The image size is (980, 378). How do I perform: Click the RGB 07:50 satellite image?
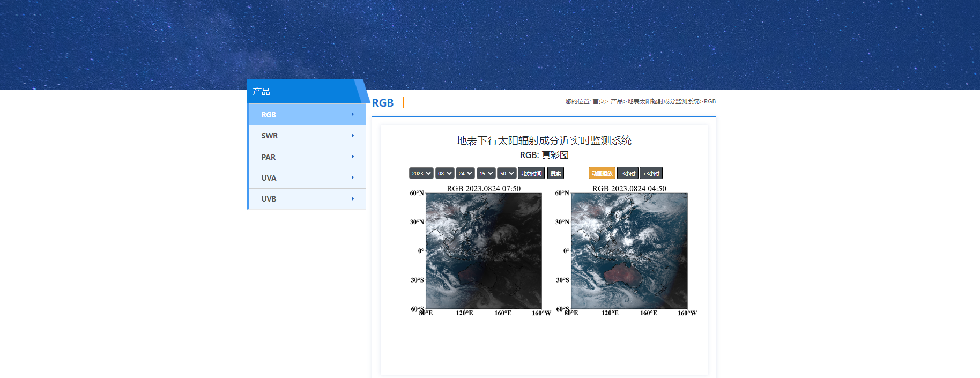pos(484,250)
